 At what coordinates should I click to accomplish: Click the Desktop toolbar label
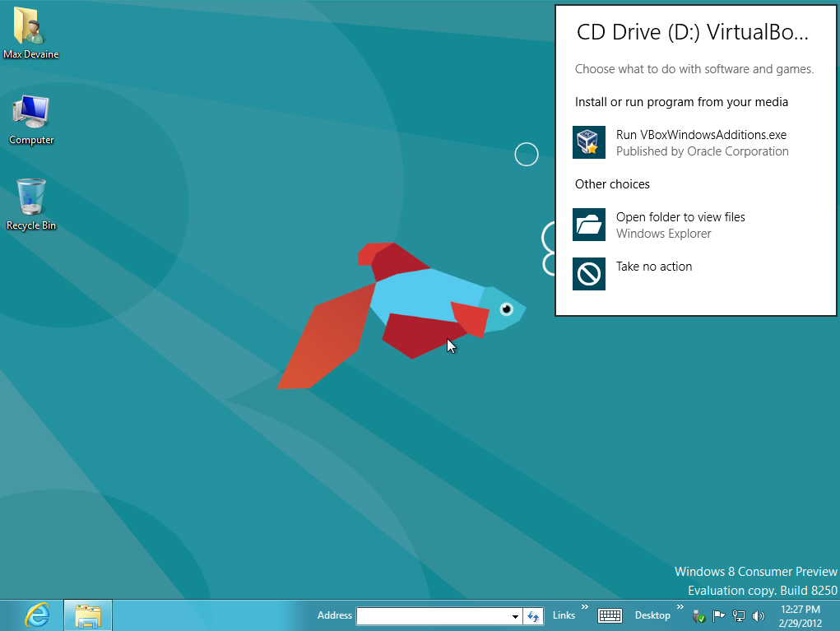(652, 615)
